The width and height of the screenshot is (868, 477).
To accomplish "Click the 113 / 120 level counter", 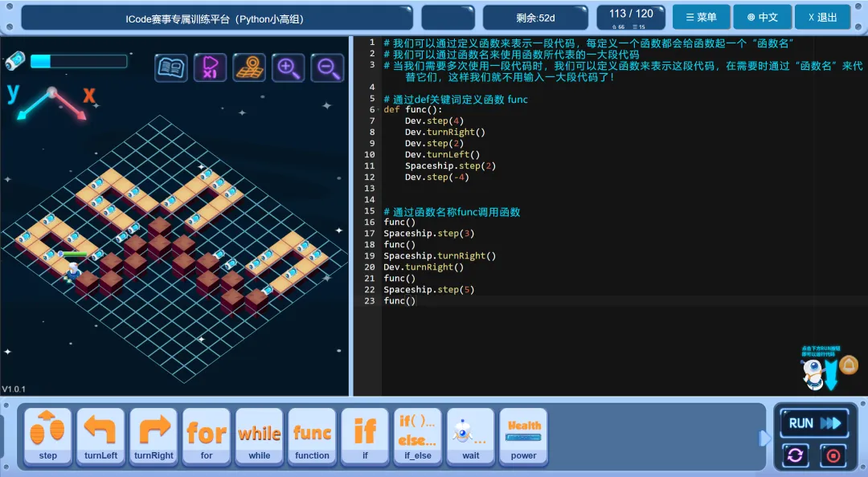I will pyautogui.click(x=631, y=17).
